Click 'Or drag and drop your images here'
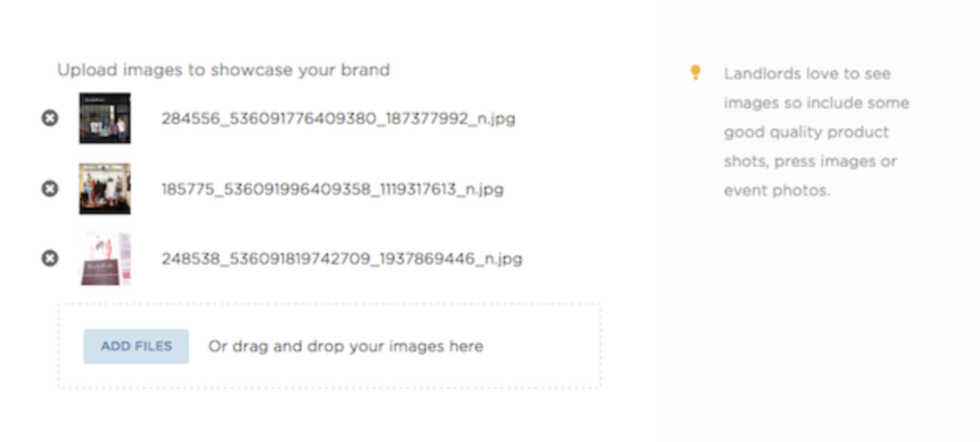The image size is (980, 442). click(x=346, y=347)
